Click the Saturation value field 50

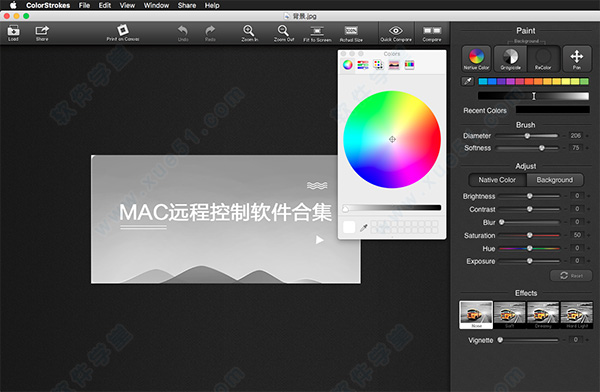click(577, 235)
